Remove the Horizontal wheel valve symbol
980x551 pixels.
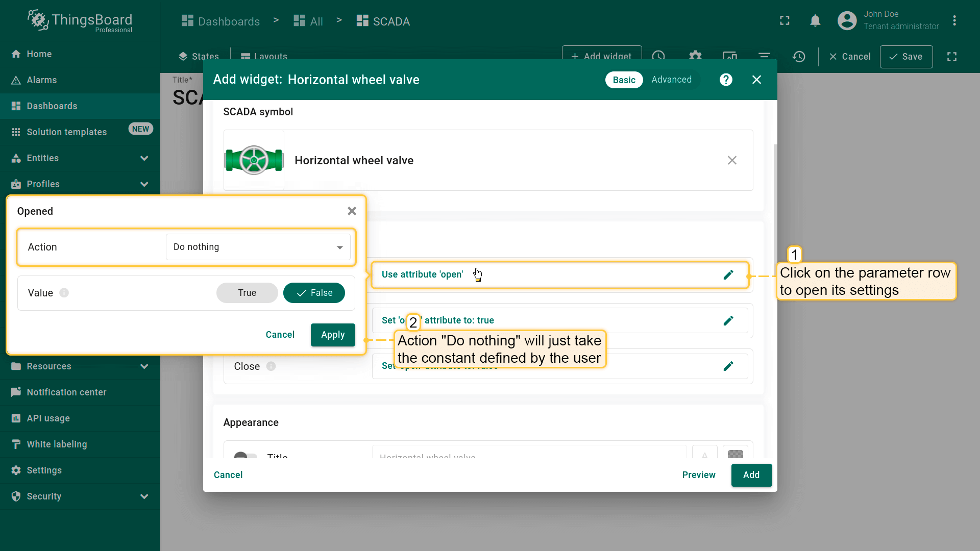[x=732, y=160]
